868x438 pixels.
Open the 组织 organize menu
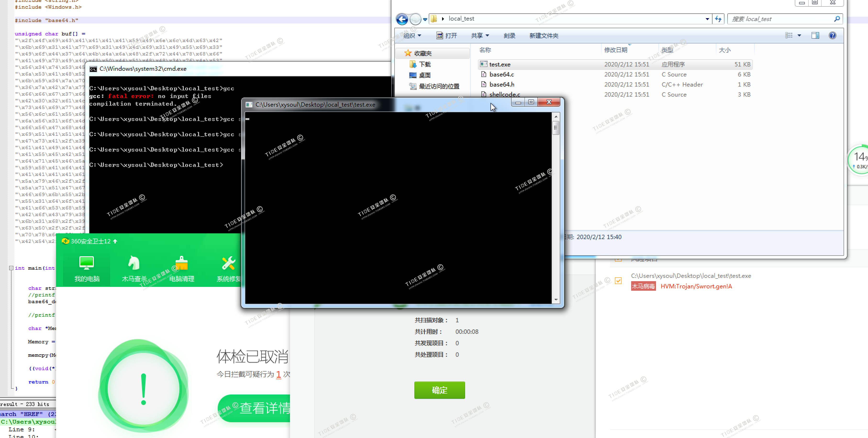point(412,36)
